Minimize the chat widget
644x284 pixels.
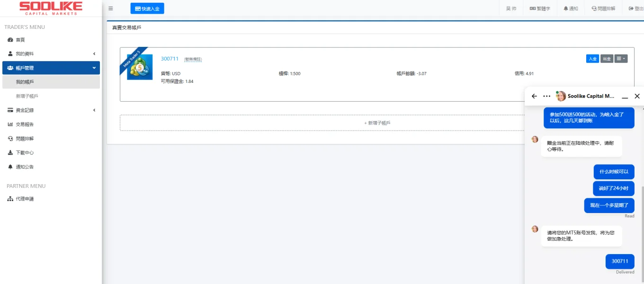(625, 97)
